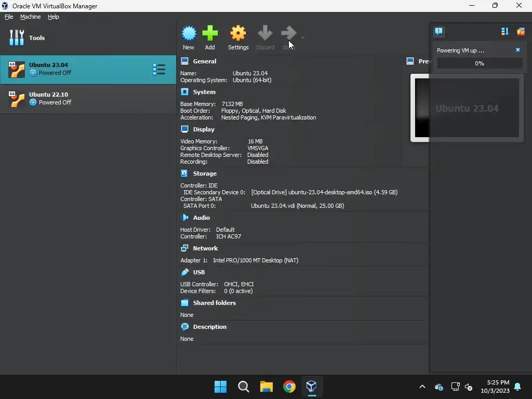
Task: Select the Ubuntu 22.10 VM in list
Action: pyautogui.click(x=88, y=99)
